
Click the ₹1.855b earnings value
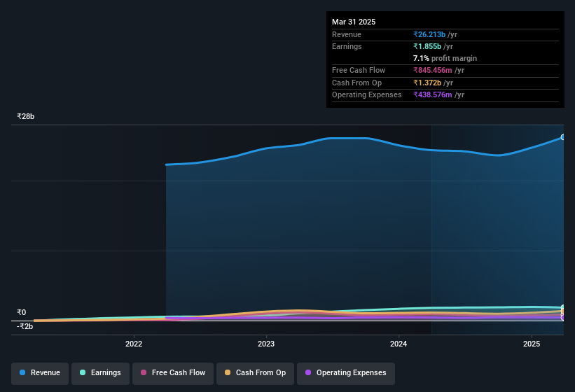(x=427, y=46)
